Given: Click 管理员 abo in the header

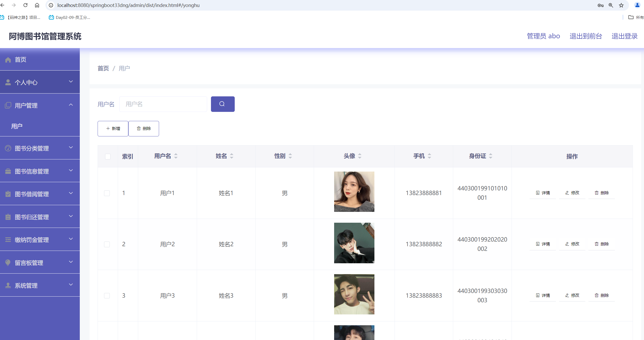Looking at the screenshot, I should [x=543, y=36].
